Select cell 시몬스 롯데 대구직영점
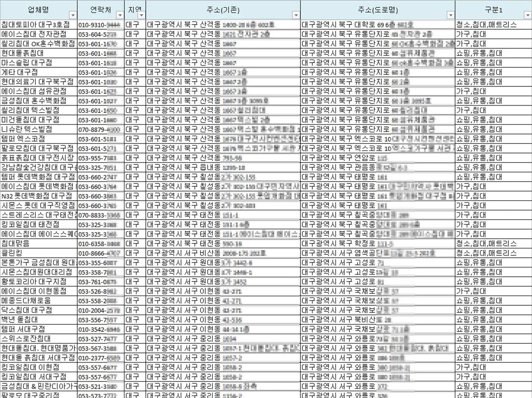 click(x=39, y=206)
